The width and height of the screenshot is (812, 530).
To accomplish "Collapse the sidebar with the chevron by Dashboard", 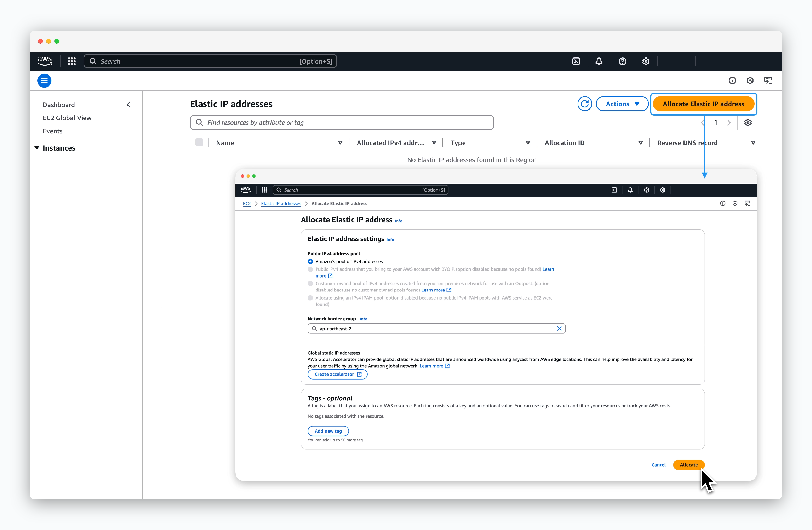I will tap(129, 105).
